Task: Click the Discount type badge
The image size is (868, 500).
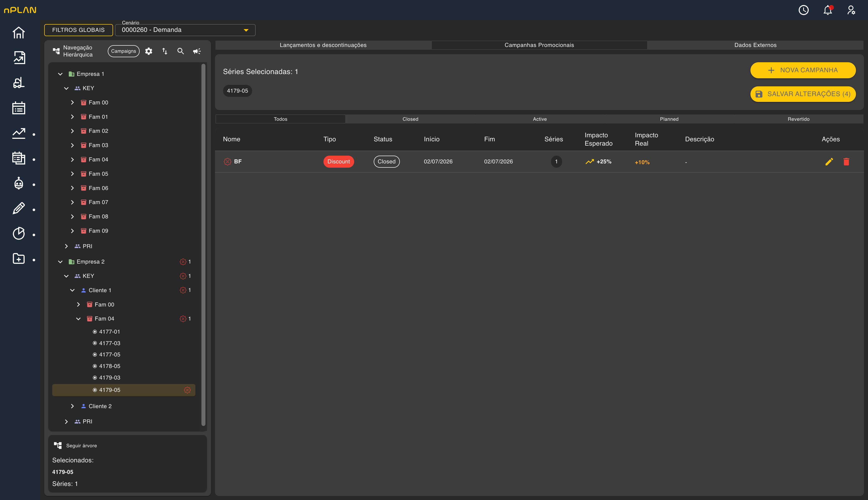Action: tap(339, 161)
